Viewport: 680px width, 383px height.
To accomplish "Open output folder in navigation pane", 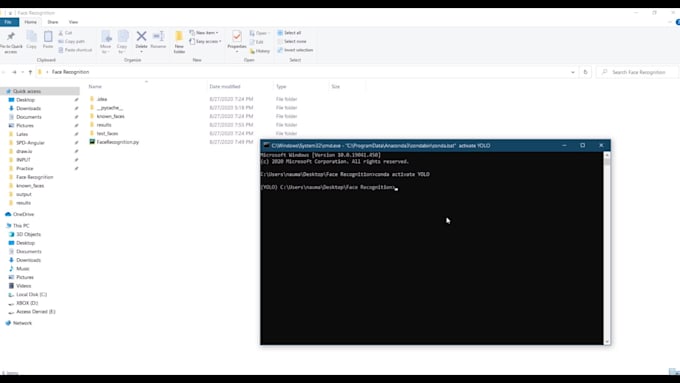I will point(24,194).
